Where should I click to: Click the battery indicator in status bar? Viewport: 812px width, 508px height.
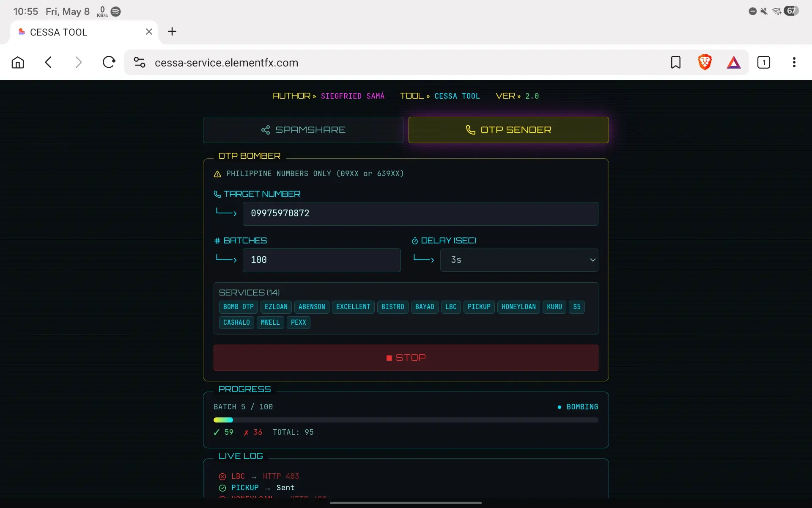coord(791,11)
